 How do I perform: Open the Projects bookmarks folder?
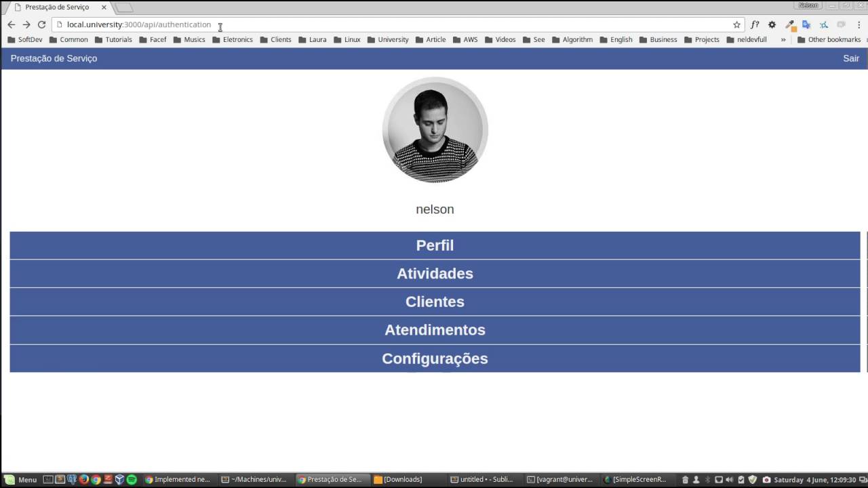coord(701,39)
